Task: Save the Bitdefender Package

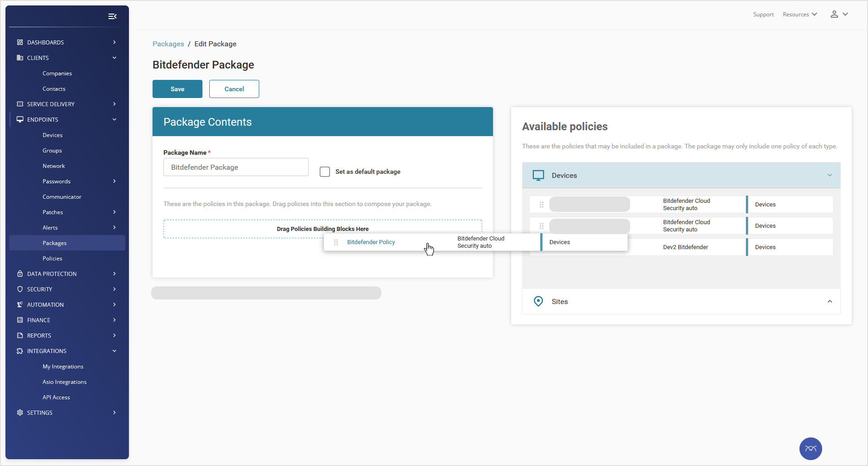Action: point(177,89)
